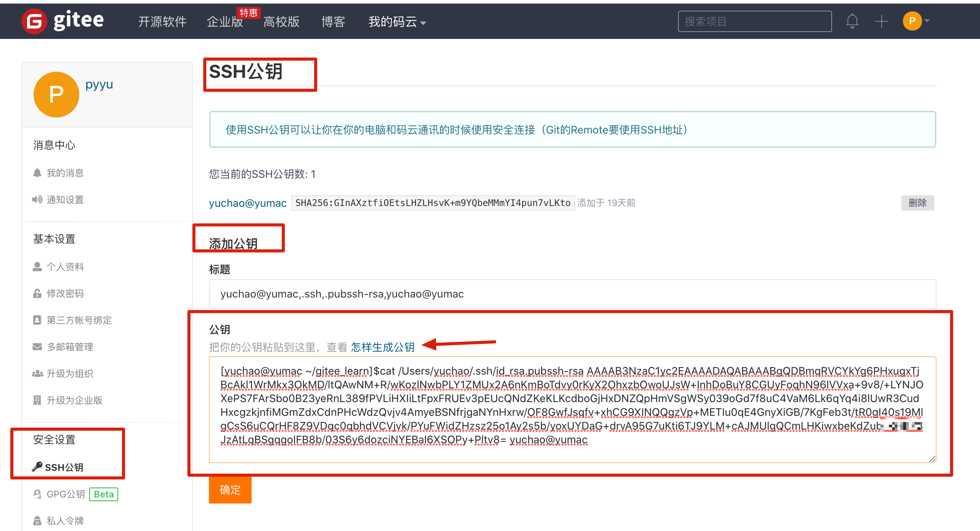Viewport: 980px width, 531px height.
Task: Click the large orange P profile avatar
Action: pos(56,94)
